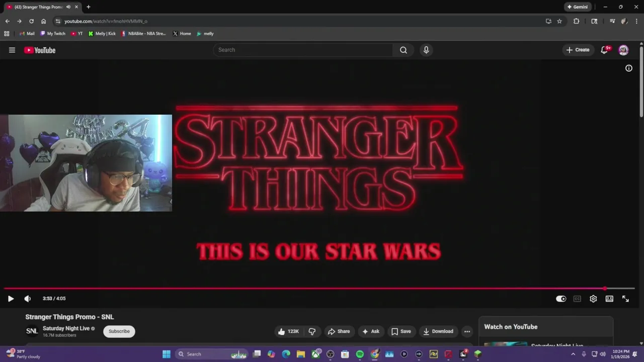Click the address bar URL
The image size is (644, 362).
[x=106, y=21]
